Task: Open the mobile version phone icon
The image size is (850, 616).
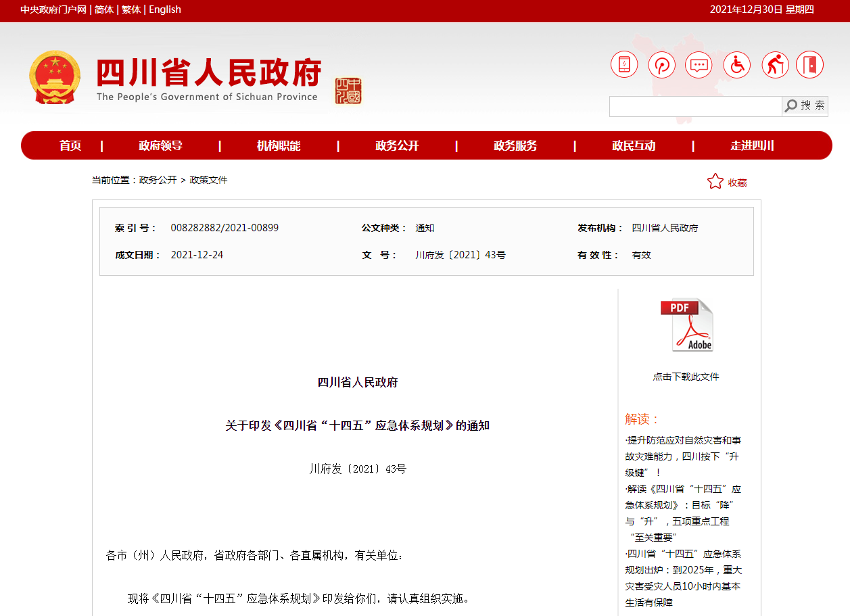Action: click(x=624, y=64)
